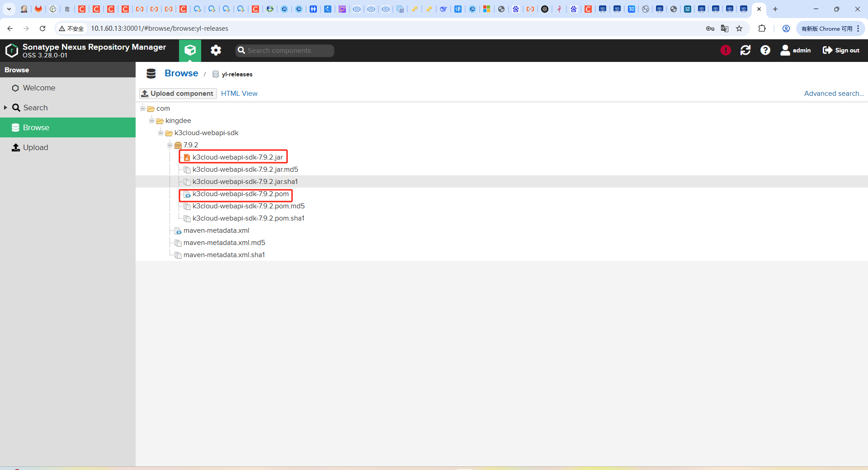Collapse the 7.9.2 version node
The height and width of the screenshot is (470, 868).
(x=170, y=145)
